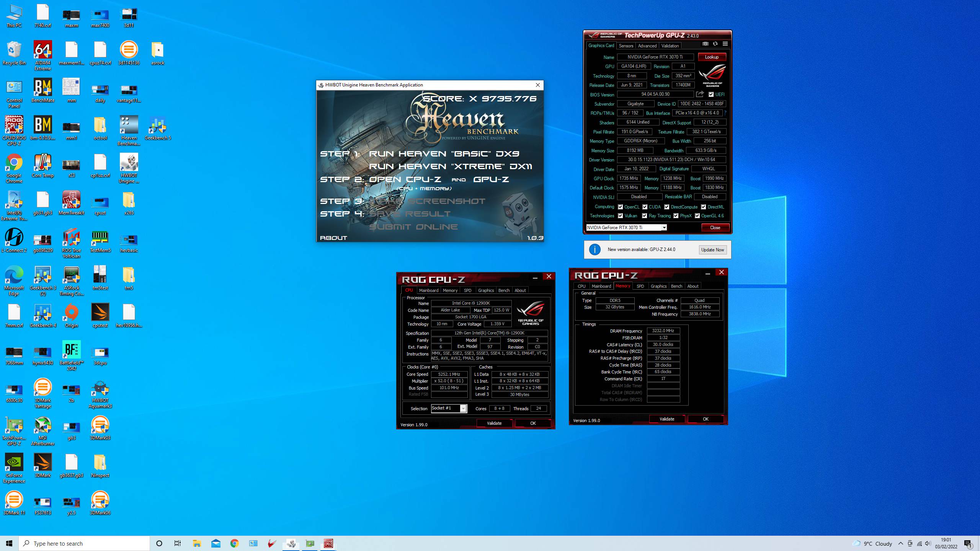This screenshot has width=980, height=551.
Task: Select CPUID ROG CPU-Z desktop shortcut
Action: (14, 131)
